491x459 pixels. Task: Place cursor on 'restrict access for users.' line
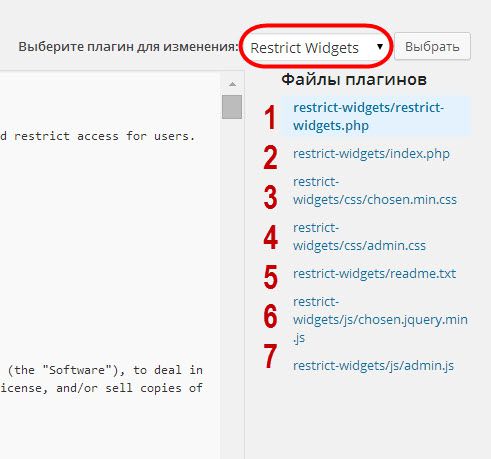(97, 136)
